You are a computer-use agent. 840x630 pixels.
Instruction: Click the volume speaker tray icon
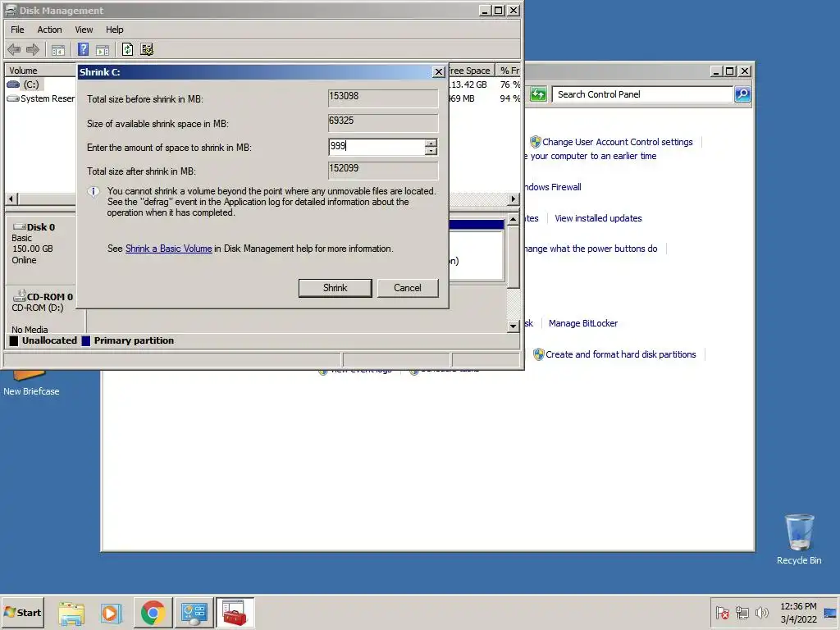point(761,612)
